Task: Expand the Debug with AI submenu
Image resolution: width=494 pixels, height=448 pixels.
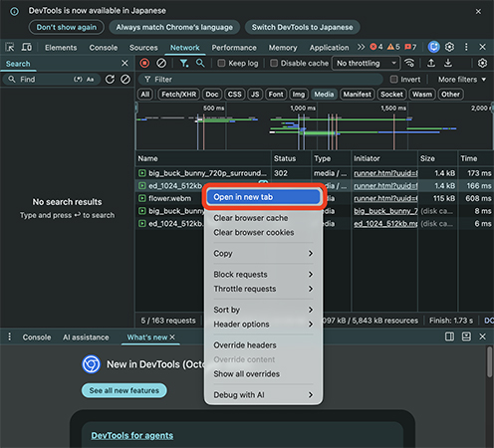Action: 263,395
